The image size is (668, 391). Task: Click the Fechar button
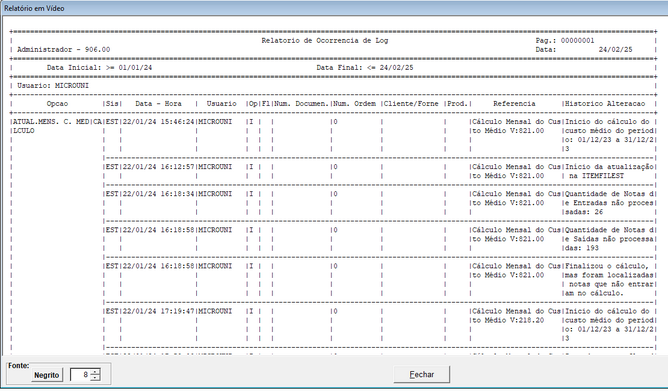[x=421, y=374]
